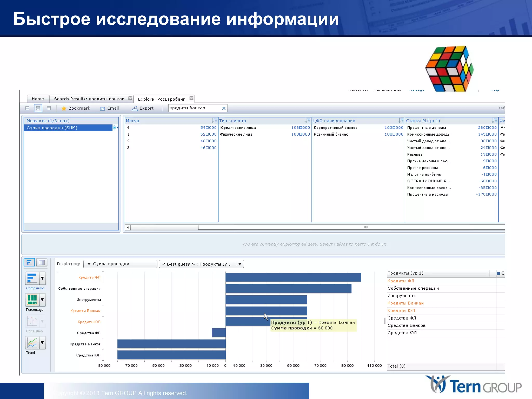The image size is (532, 399).
Task: Select Кредиты Банкам in products list
Action: coord(405,303)
